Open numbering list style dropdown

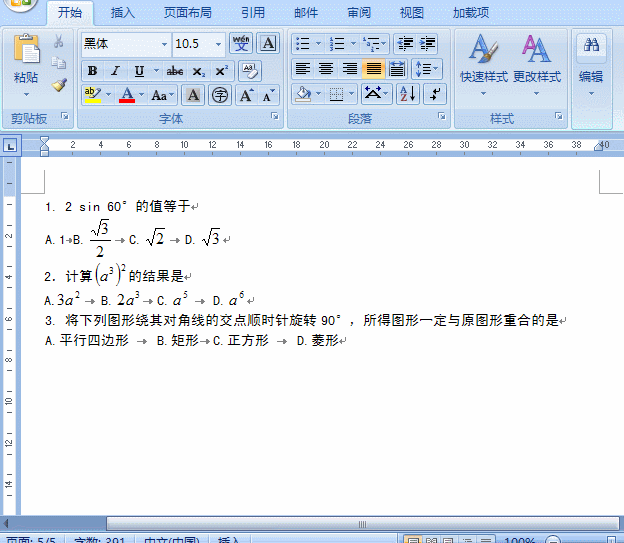353,43
